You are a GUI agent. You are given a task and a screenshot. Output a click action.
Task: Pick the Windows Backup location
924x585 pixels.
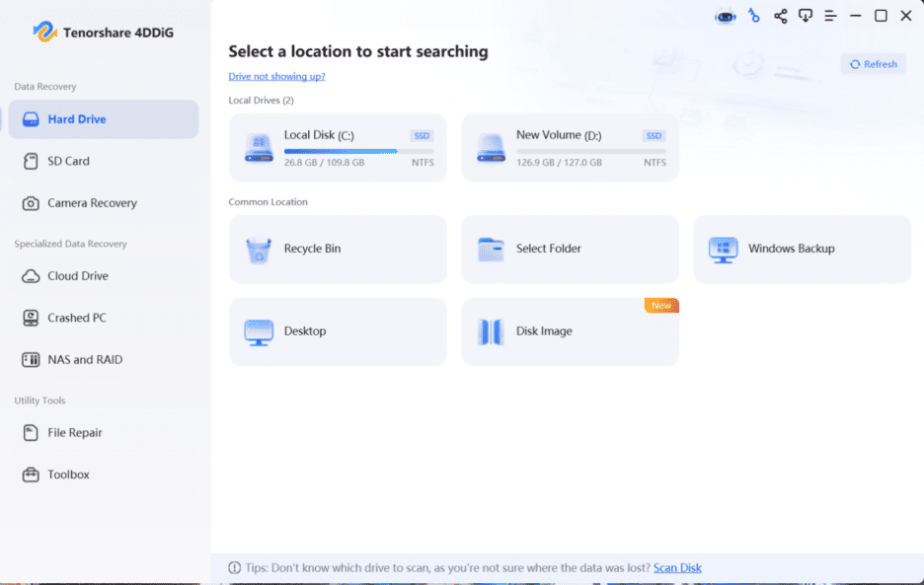[x=802, y=250]
